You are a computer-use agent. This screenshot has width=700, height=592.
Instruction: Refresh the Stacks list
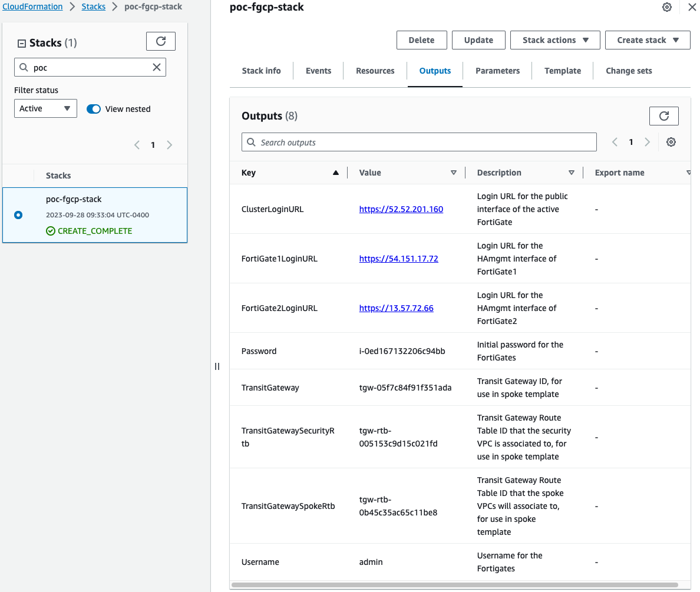coord(161,41)
